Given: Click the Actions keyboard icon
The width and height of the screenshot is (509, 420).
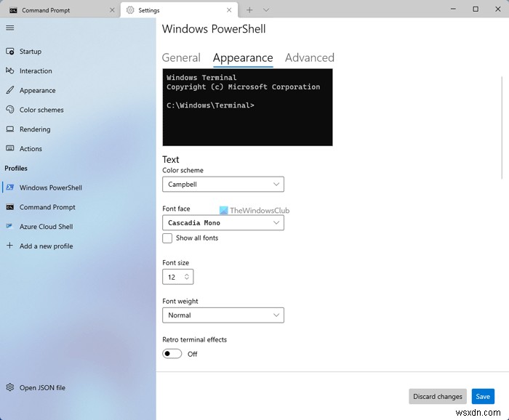Looking at the screenshot, I should point(10,148).
